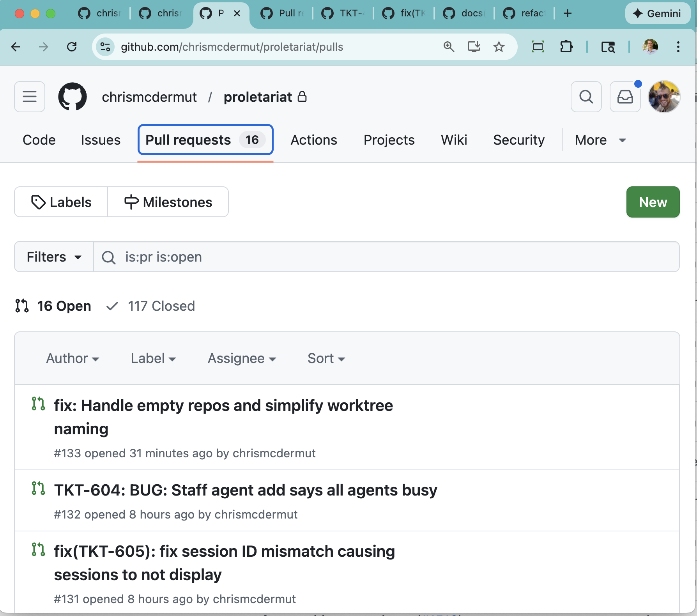Click the private repository lock icon
This screenshot has height=616, width=697.
[303, 97]
